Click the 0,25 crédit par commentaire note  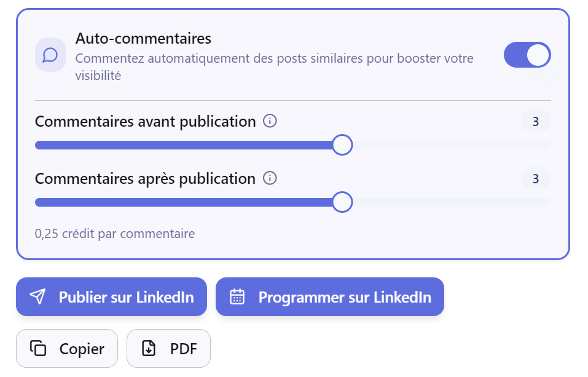tap(115, 234)
